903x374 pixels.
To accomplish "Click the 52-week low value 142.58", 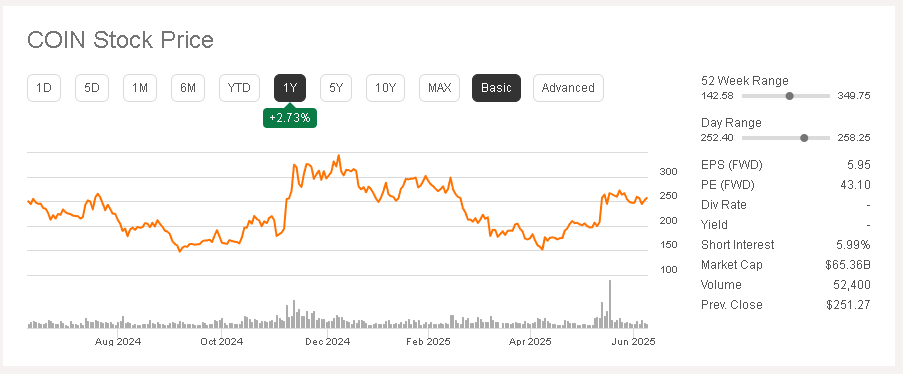I will [x=717, y=96].
